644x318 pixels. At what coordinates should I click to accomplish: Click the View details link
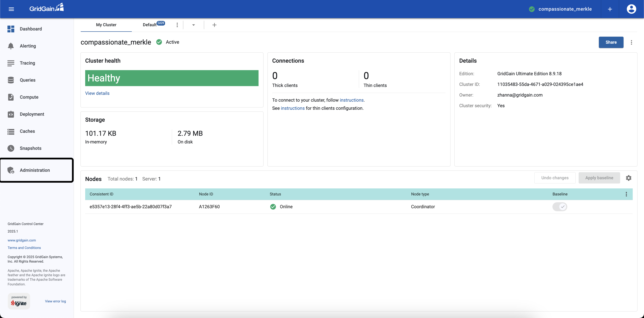[97, 93]
